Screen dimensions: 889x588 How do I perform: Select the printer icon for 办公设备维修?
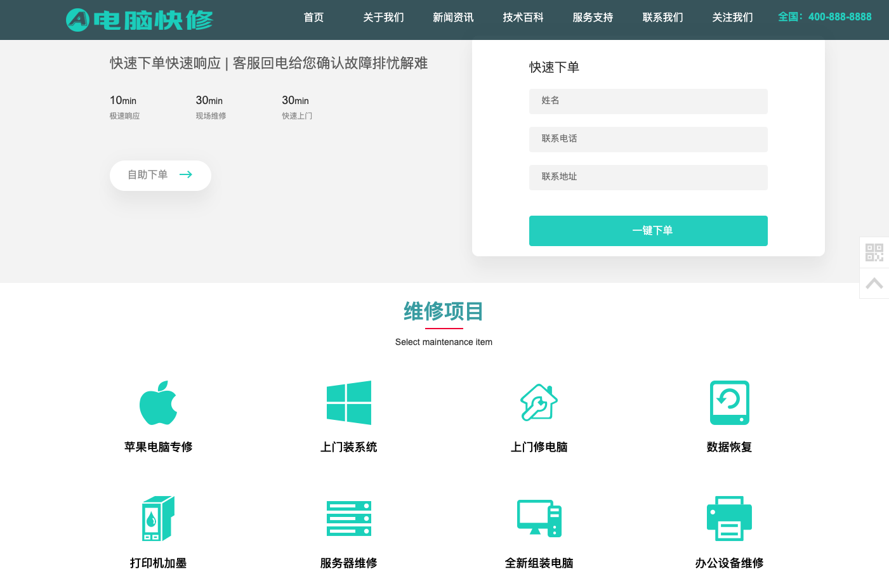tap(730, 518)
